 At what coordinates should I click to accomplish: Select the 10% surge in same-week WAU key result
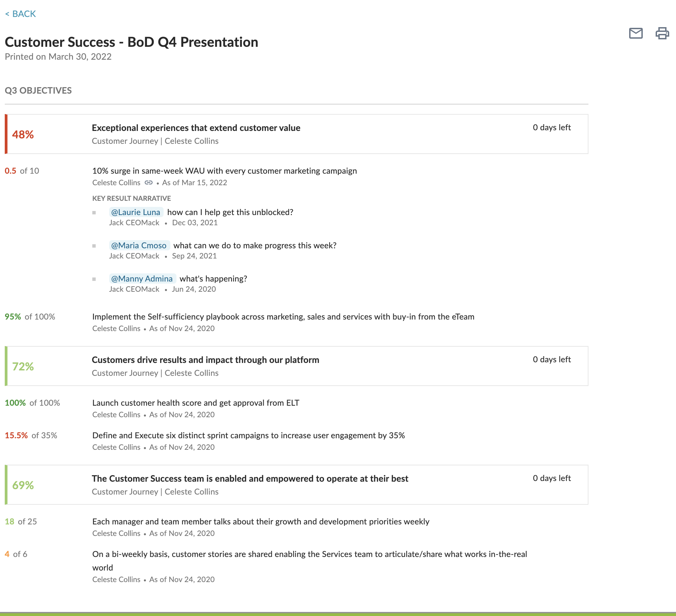click(x=224, y=171)
